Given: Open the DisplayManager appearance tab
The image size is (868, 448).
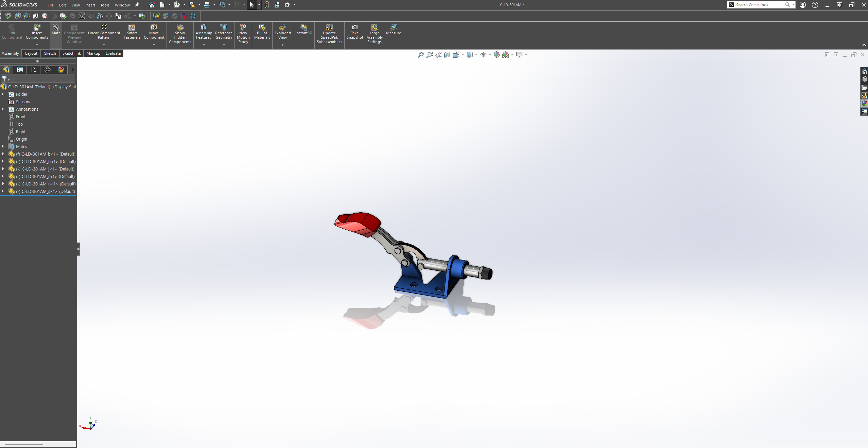Looking at the screenshot, I should [x=61, y=70].
